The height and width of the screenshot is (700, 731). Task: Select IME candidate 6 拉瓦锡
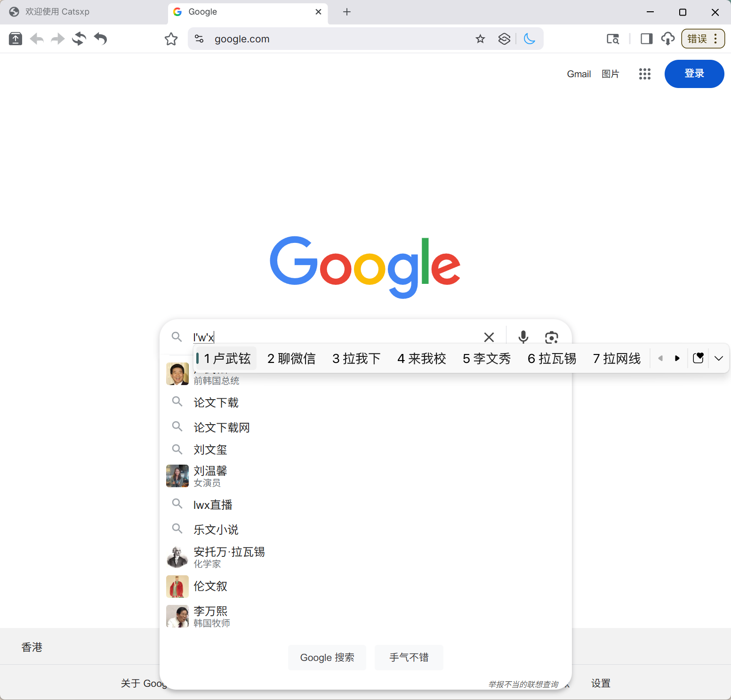(552, 359)
